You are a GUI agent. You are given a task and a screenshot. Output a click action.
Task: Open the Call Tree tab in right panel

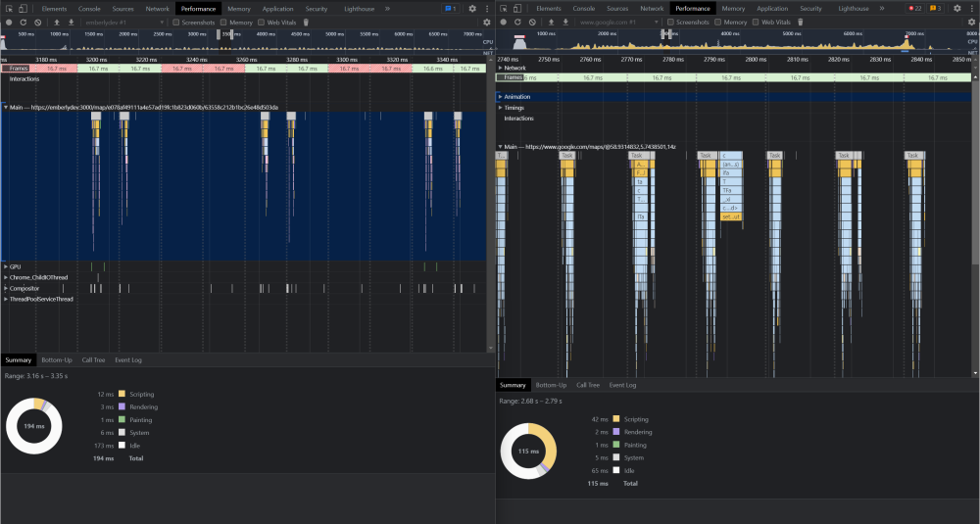(588, 385)
